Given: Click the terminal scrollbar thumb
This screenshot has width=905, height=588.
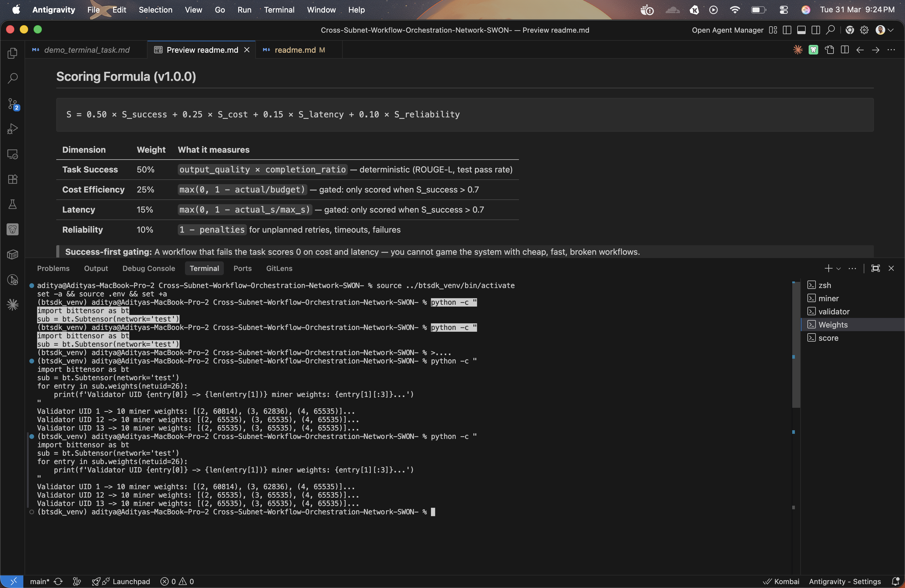Looking at the screenshot, I should click(796, 344).
